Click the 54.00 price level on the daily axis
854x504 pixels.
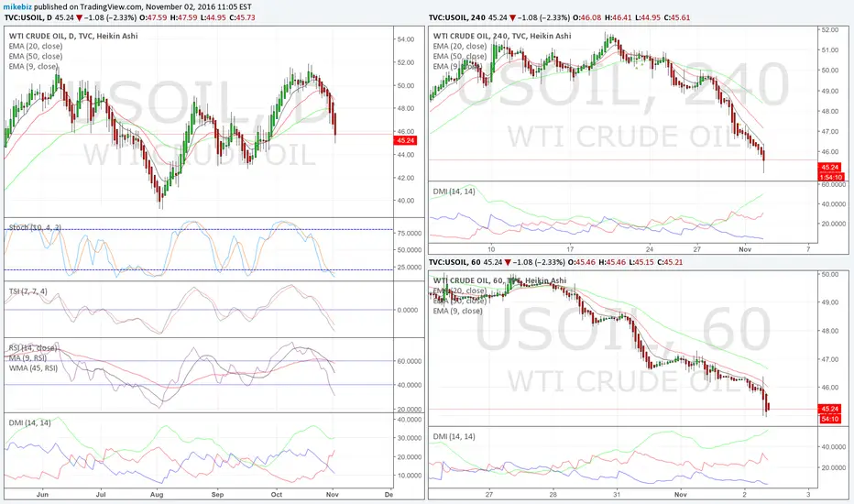point(405,39)
